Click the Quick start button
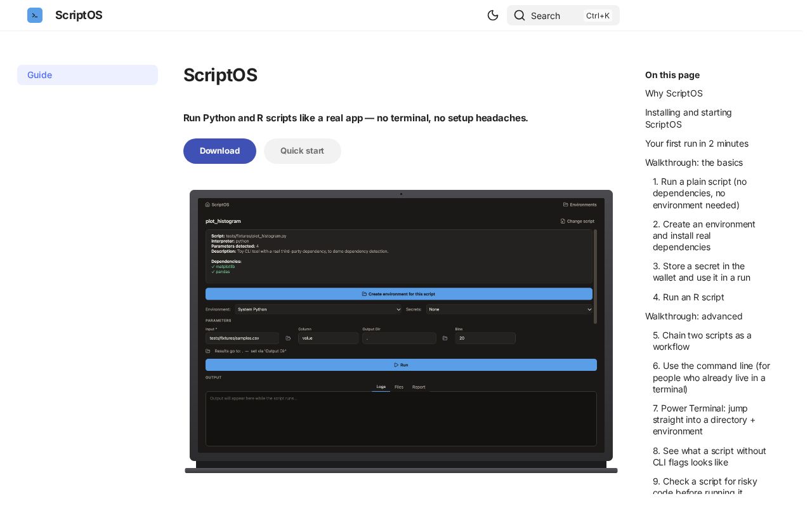The width and height of the screenshot is (812, 508). pos(302,151)
